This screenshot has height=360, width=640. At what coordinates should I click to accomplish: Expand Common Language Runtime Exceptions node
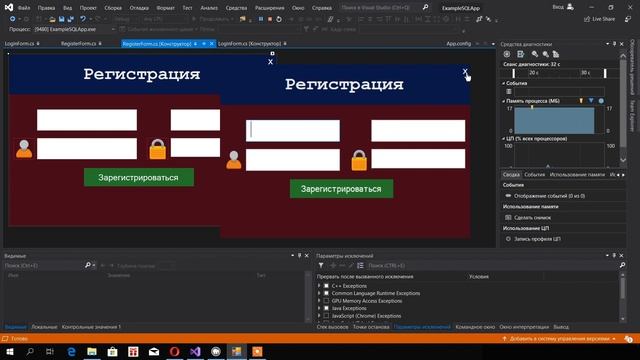click(319, 293)
